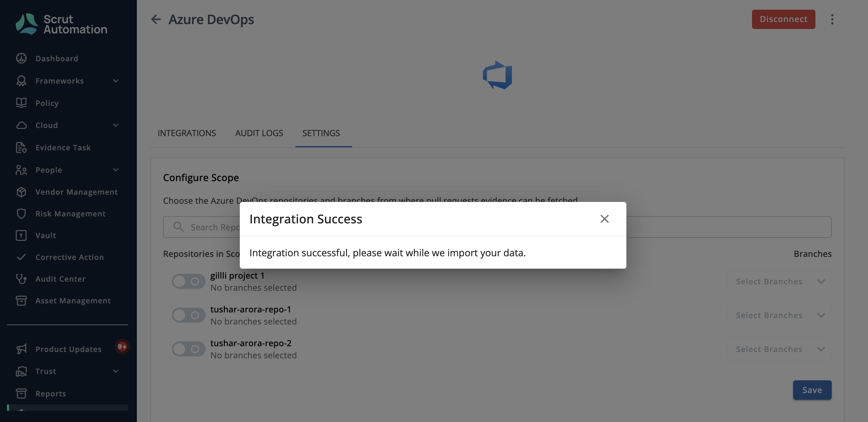Open Select Branches for tushar-arora-repo-1

pyautogui.click(x=780, y=315)
